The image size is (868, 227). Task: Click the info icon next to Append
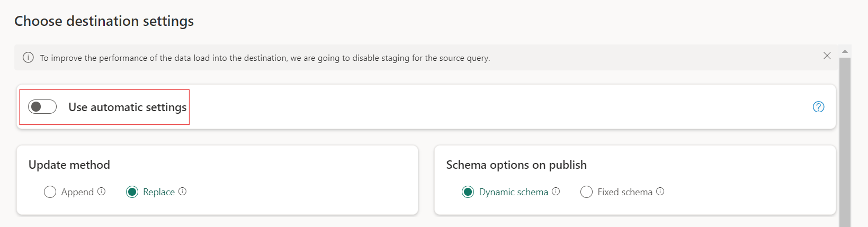tap(102, 192)
